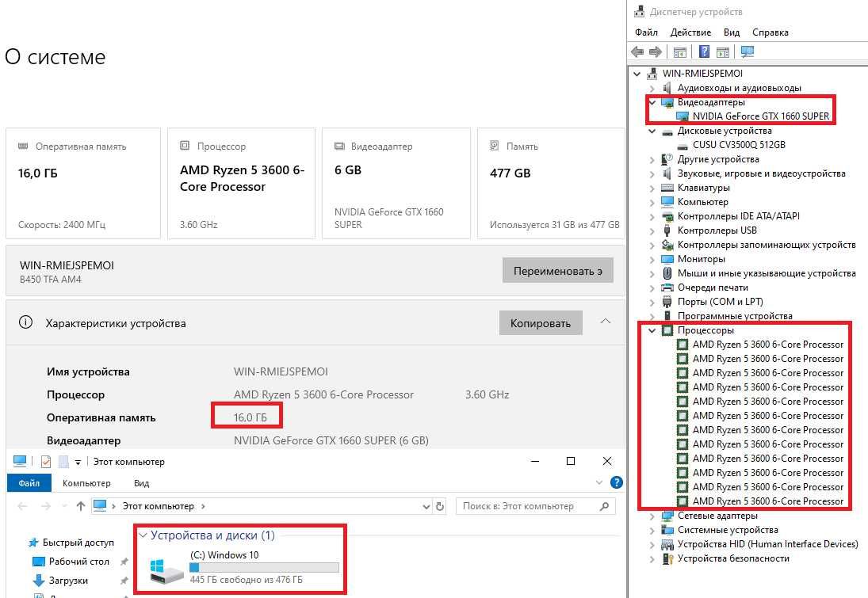
Task: Toggle the console tree icon in Device Manager toolbar
Action: point(680,52)
